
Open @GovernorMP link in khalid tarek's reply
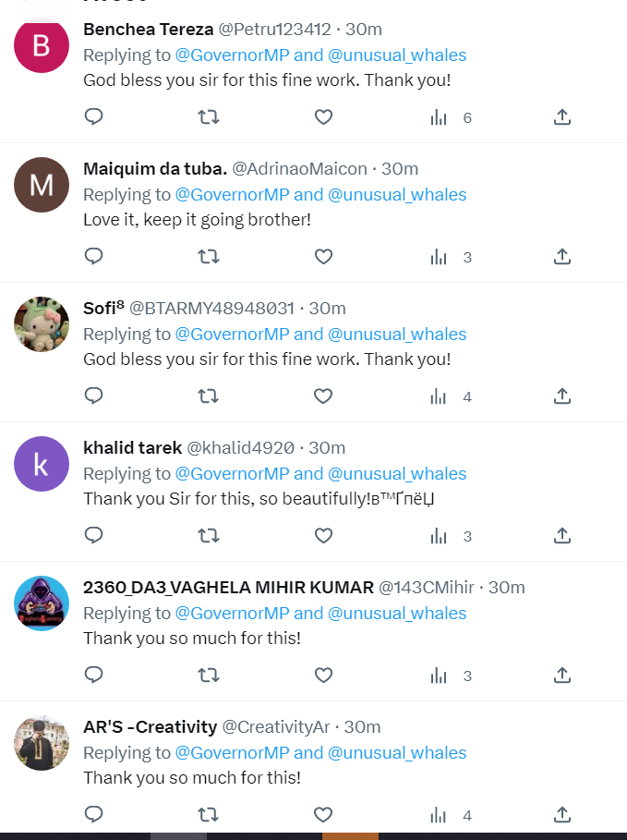232,474
